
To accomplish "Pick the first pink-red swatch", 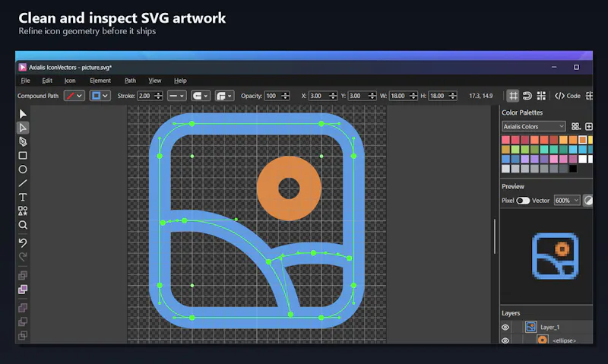I will click(x=505, y=140).
